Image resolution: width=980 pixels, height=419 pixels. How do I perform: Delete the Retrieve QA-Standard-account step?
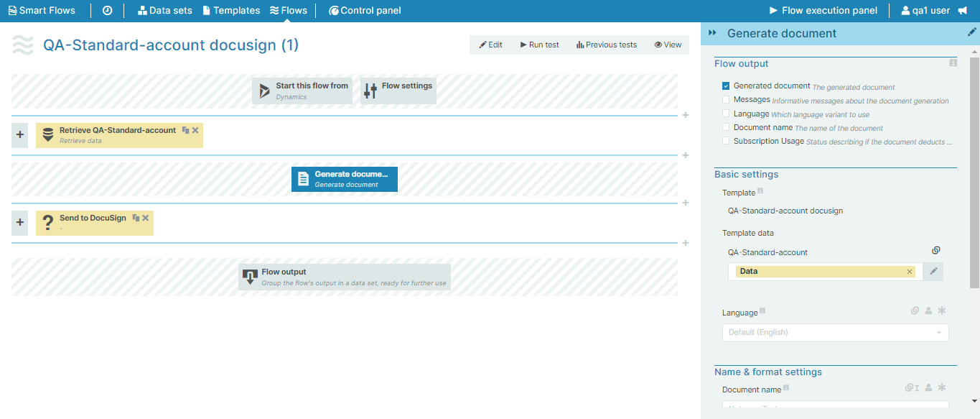[x=195, y=130]
